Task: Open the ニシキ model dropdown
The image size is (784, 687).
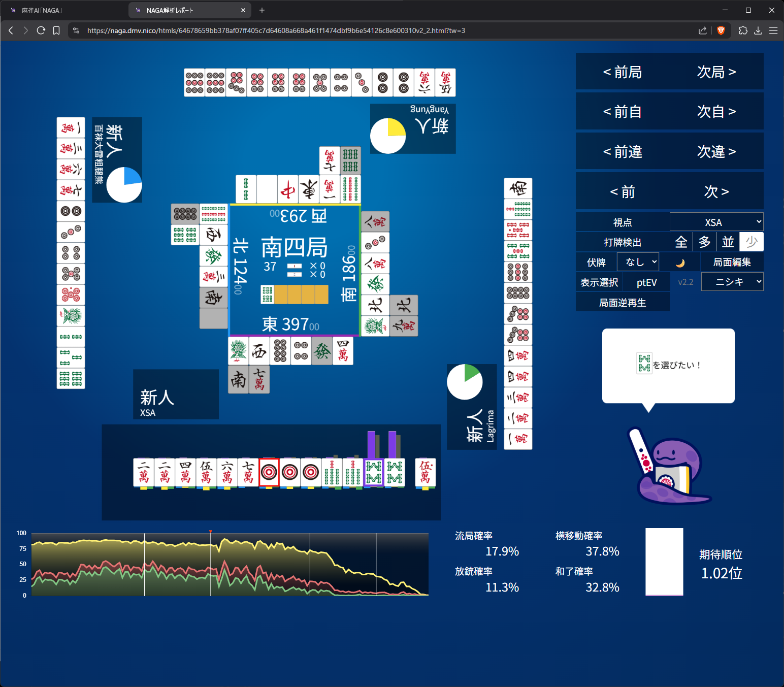Action: 732,282
